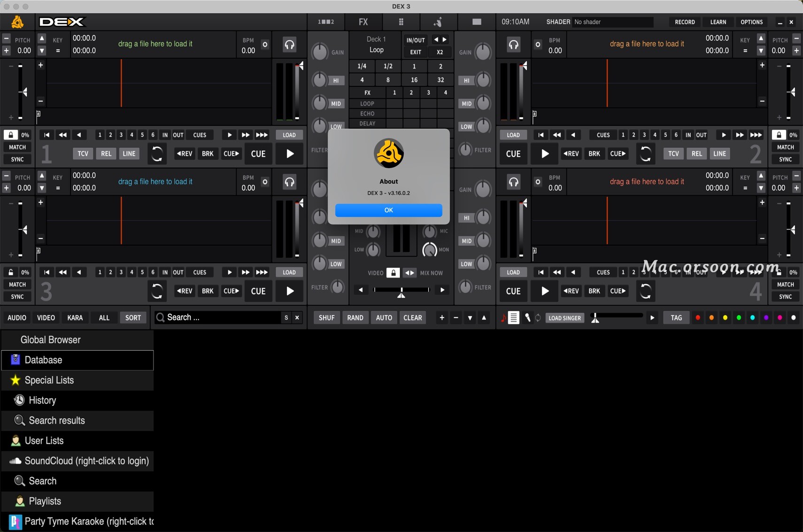
Task: Open the OPTIONS menu
Action: tap(751, 22)
